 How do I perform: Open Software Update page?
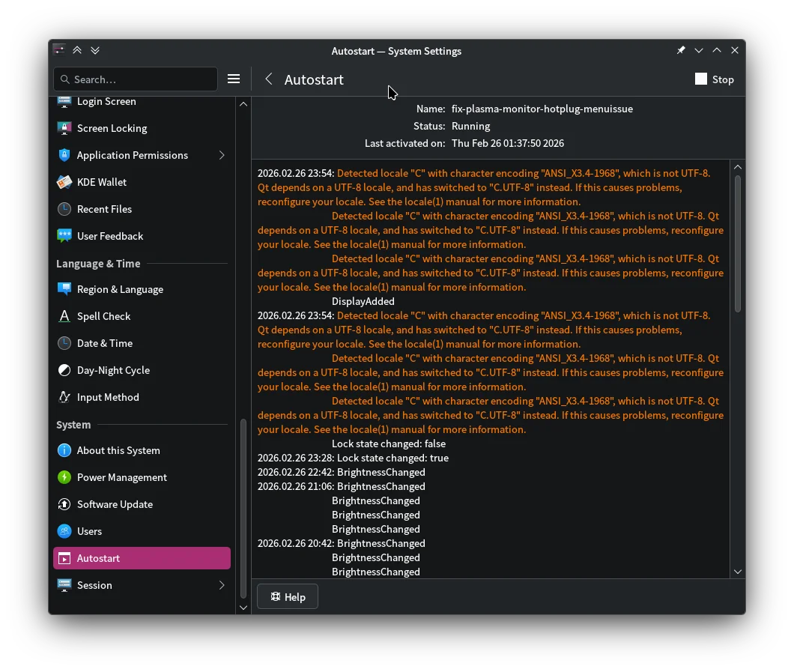[115, 504]
